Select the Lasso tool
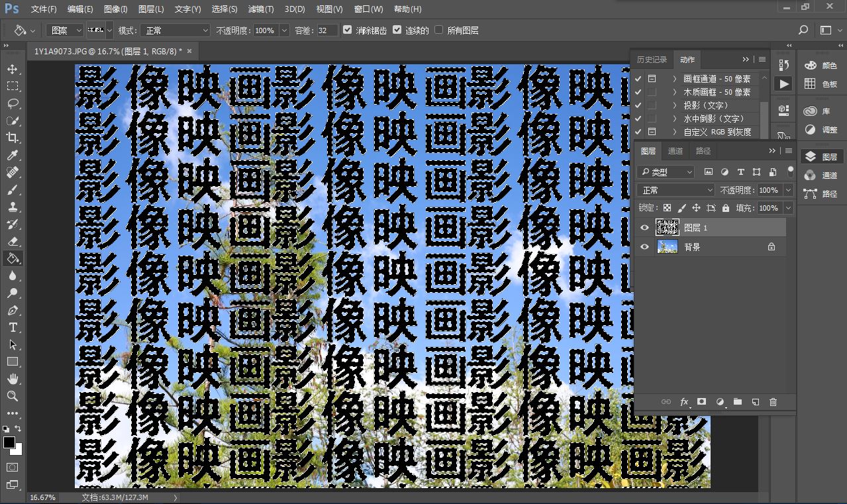Image resolution: width=847 pixels, height=504 pixels. (x=13, y=103)
